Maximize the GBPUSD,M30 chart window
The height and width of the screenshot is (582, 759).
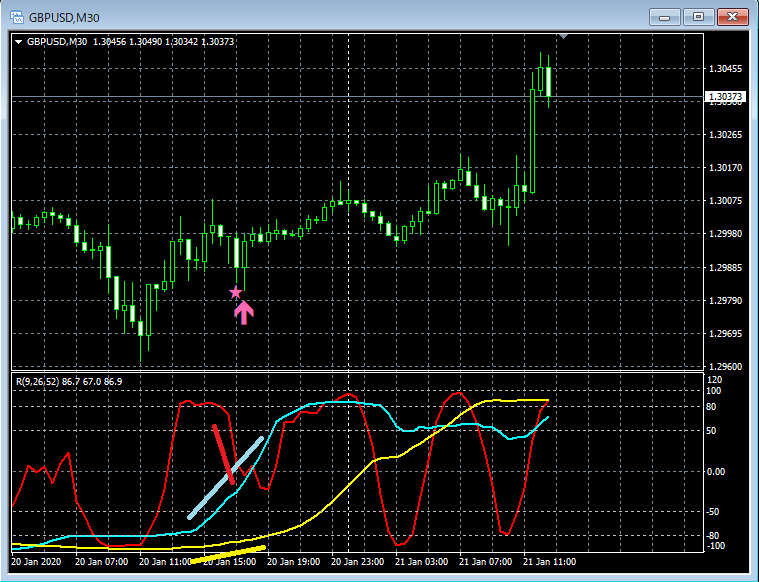coord(698,17)
